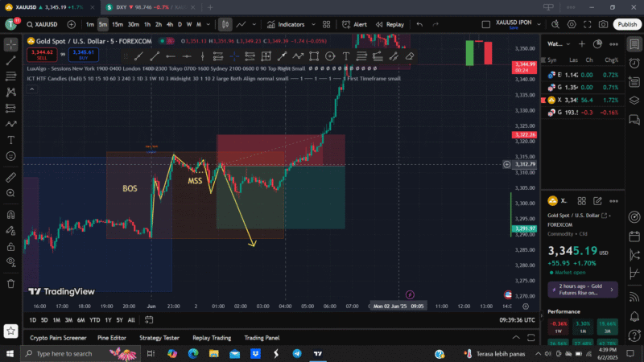Open the Pine Editor tab
This screenshot has height=362, width=644.
pos(112,338)
